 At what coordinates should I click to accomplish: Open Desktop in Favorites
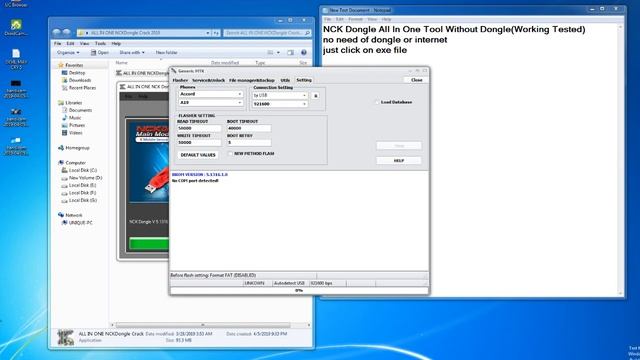[77, 73]
